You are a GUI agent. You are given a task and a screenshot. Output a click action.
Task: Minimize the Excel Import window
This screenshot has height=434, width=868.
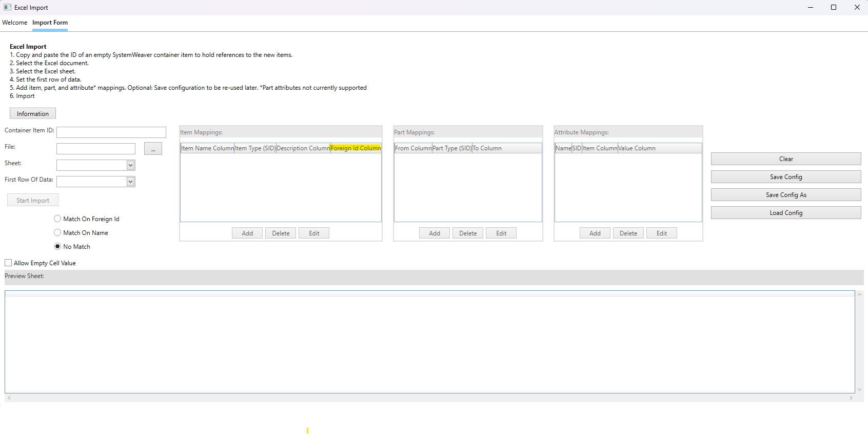(x=811, y=7)
